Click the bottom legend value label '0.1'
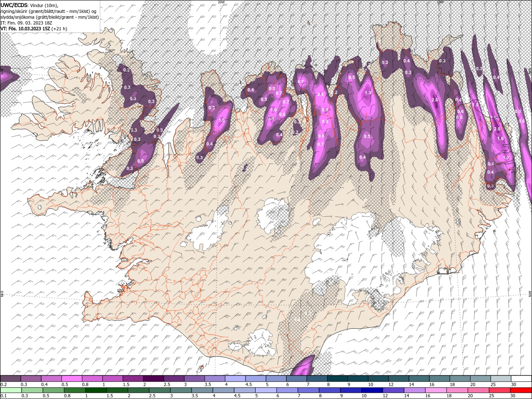This screenshot has width=532, height=399. point(3,396)
